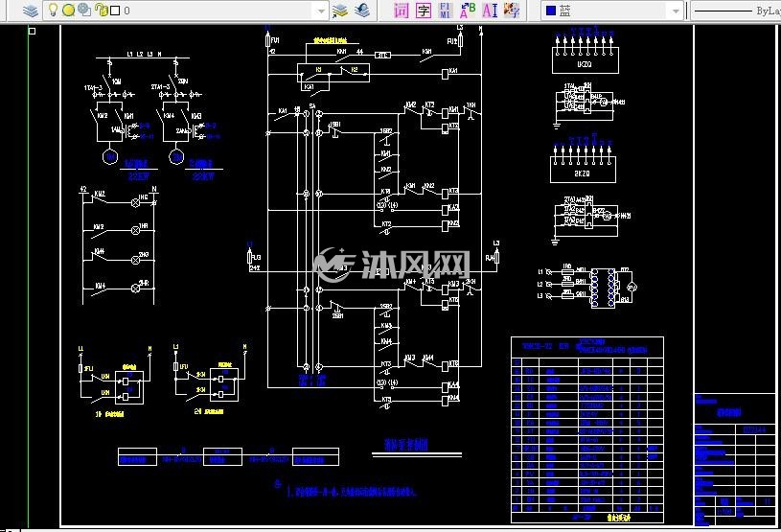This screenshot has width=781, height=532.
Task: Click the FI/MI text tool icon
Action: coord(446,10)
